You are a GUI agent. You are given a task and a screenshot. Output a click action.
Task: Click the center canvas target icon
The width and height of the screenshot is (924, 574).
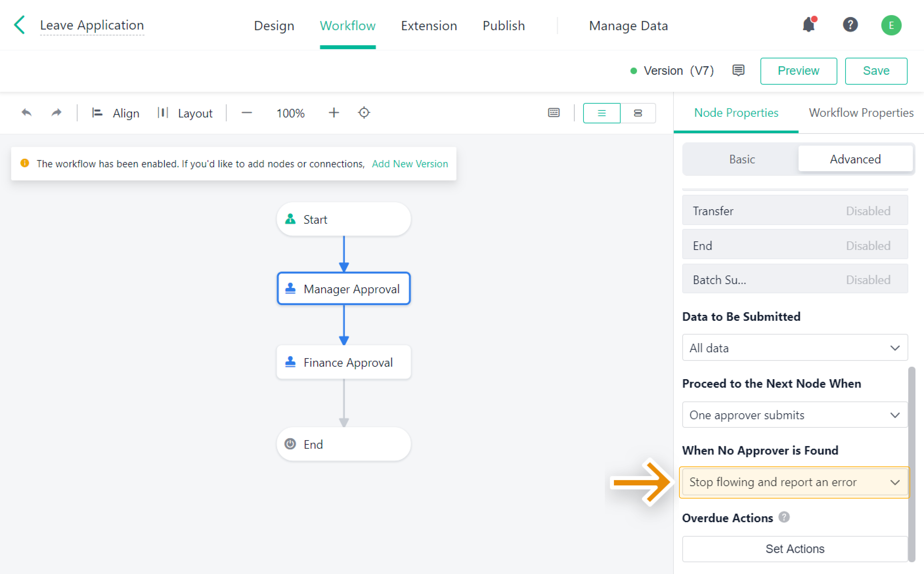[364, 113]
